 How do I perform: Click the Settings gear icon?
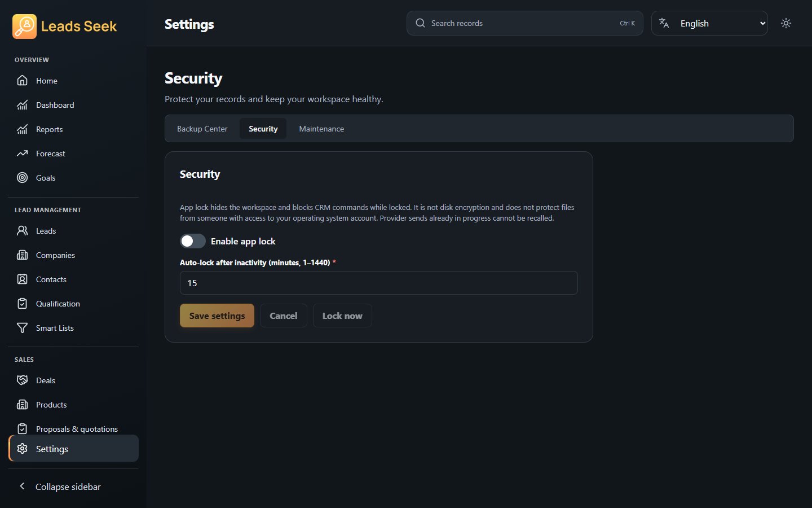(22, 449)
